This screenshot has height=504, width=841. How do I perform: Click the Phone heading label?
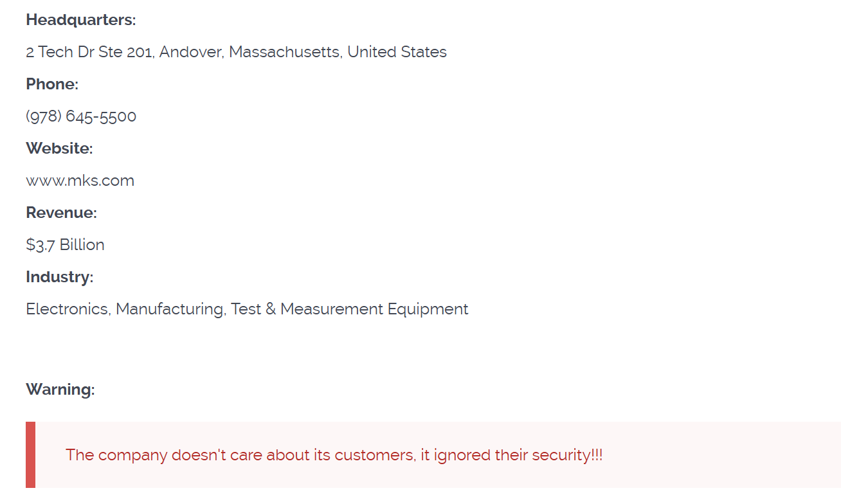52,84
